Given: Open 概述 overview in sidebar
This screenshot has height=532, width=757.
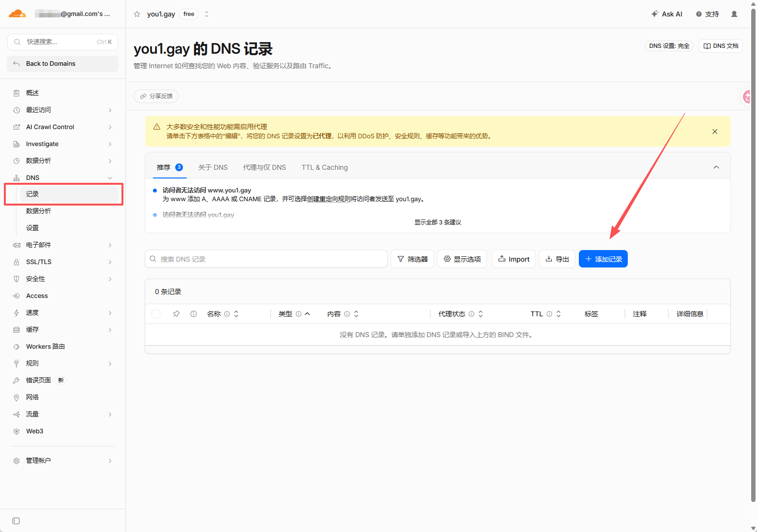Looking at the screenshot, I should tap(62, 93).
